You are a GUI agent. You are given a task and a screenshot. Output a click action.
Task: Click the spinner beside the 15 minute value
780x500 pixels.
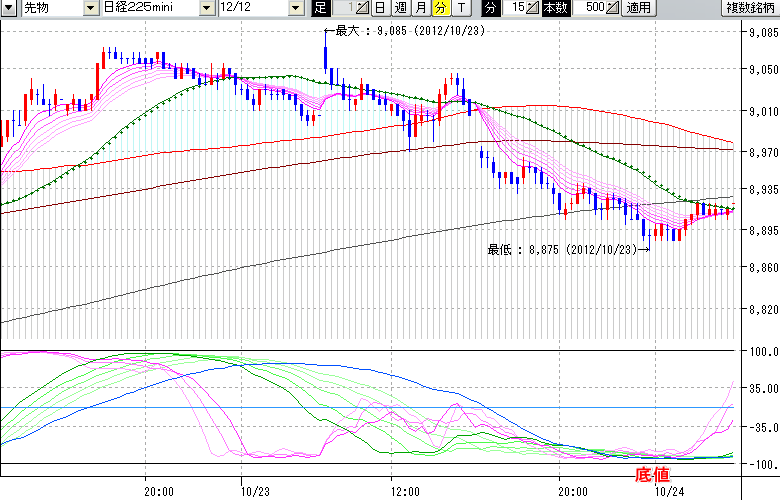[x=533, y=8]
